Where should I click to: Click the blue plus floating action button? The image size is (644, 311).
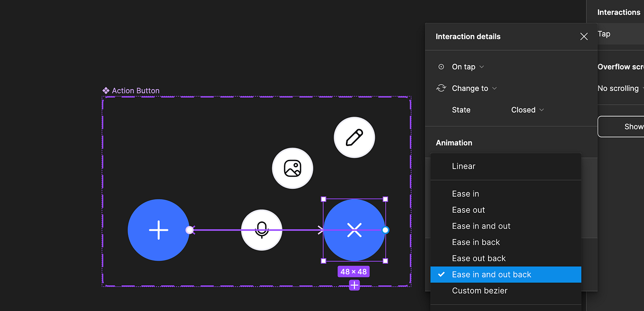click(159, 230)
